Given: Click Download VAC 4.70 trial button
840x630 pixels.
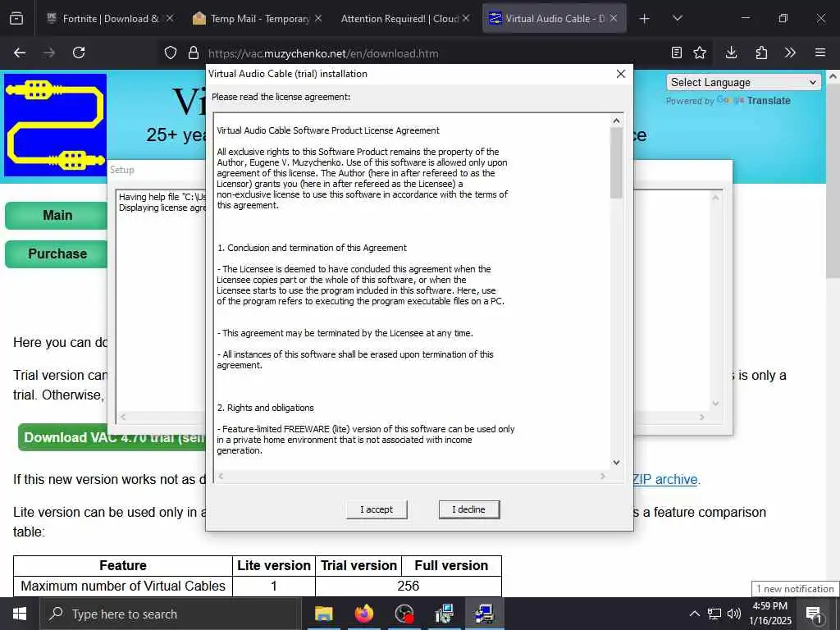Looking at the screenshot, I should tap(112, 438).
